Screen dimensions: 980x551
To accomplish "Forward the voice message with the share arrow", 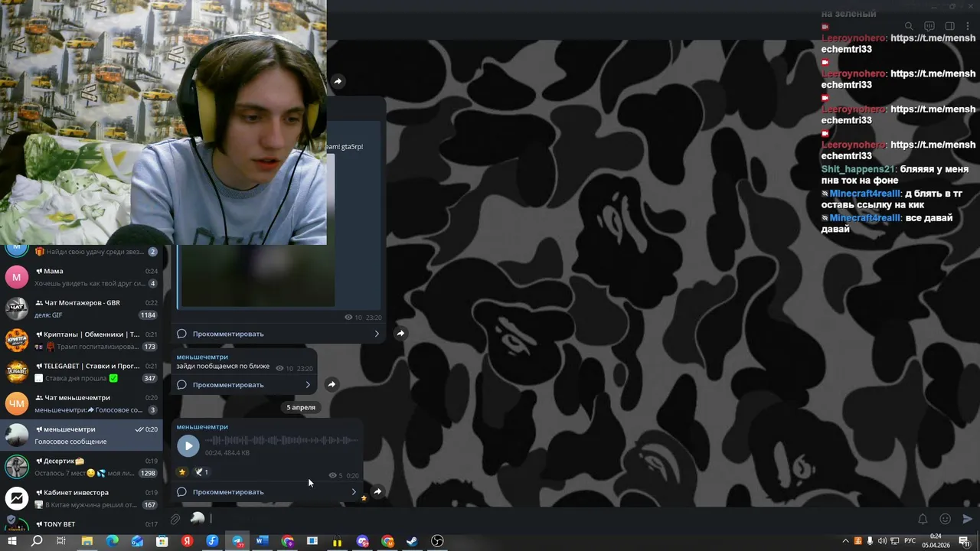I will (377, 491).
